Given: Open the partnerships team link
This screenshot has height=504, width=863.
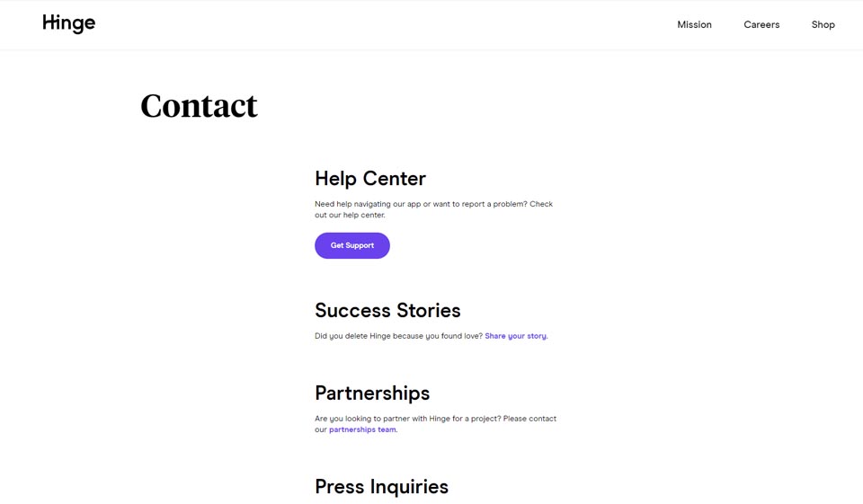Looking at the screenshot, I should [362, 429].
